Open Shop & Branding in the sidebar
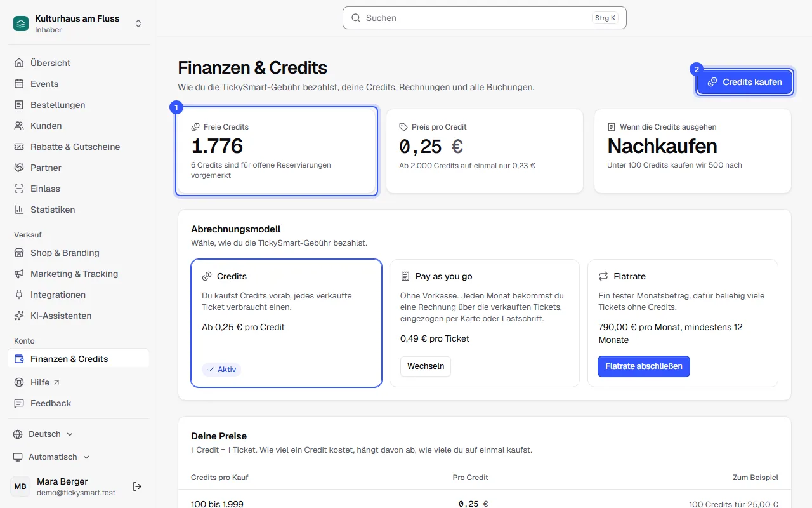 [x=79, y=253]
